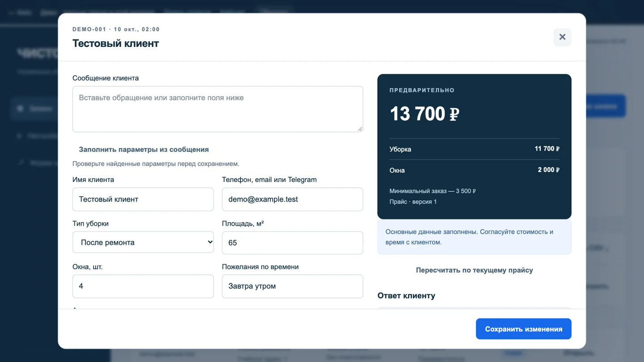
Task: Click the Пожелания по времени field
Action: 292,286
